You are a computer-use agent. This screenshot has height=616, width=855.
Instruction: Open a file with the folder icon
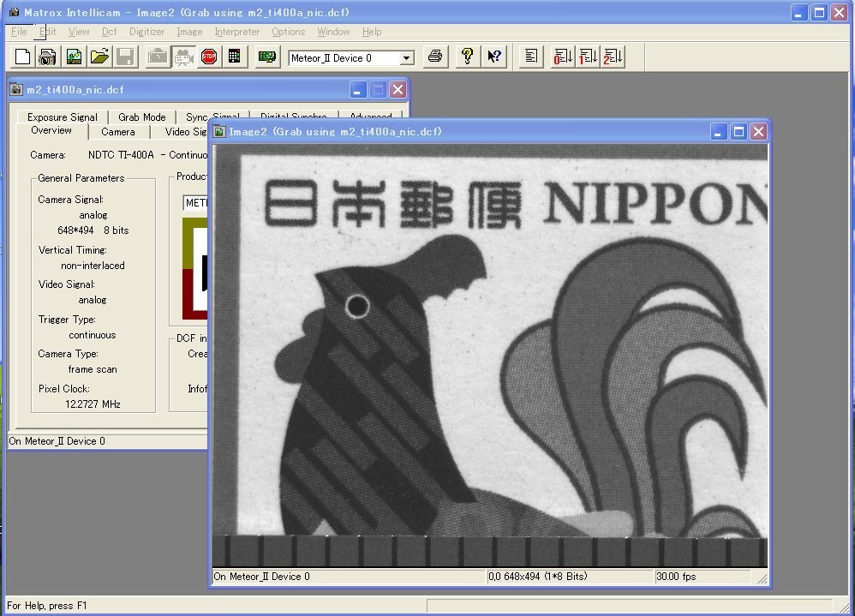[99, 57]
